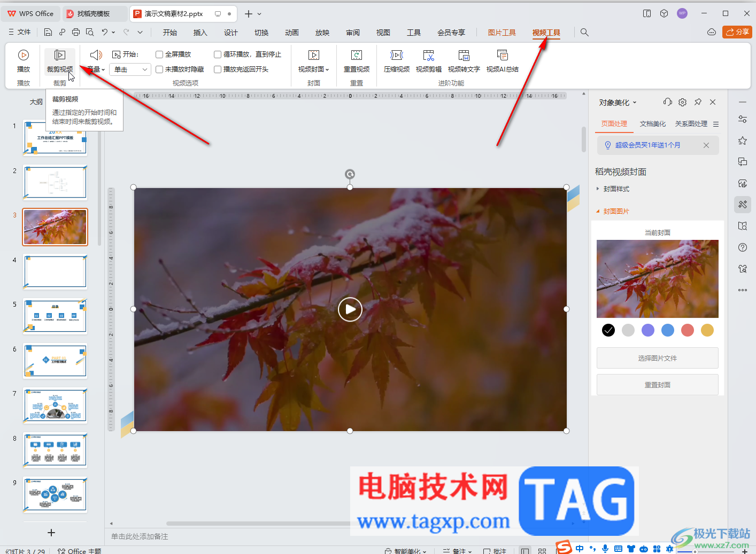Click the 选择图片文件 button
The width and height of the screenshot is (756, 554).
pyautogui.click(x=658, y=358)
